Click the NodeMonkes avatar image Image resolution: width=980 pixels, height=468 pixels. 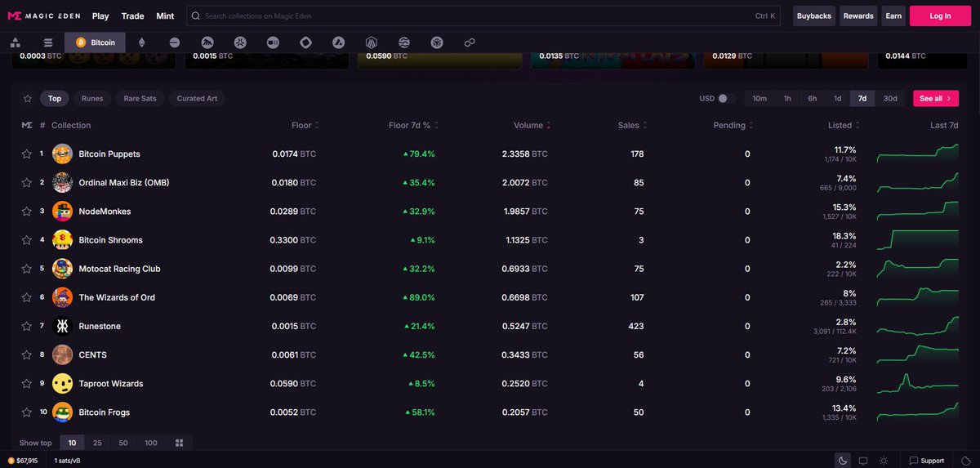click(x=62, y=211)
